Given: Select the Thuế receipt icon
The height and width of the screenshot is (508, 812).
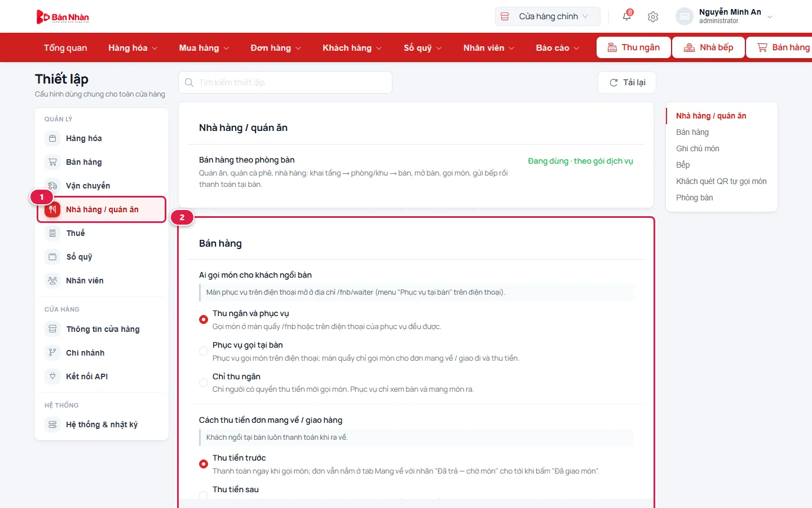Looking at the screenshot, I should [52, 233].
